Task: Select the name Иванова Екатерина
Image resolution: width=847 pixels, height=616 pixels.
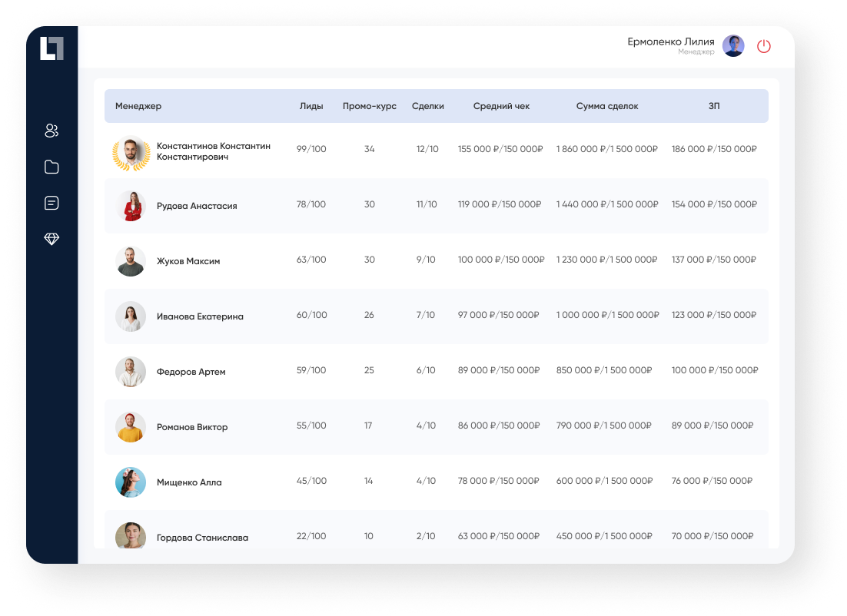Action: (200, 316)
